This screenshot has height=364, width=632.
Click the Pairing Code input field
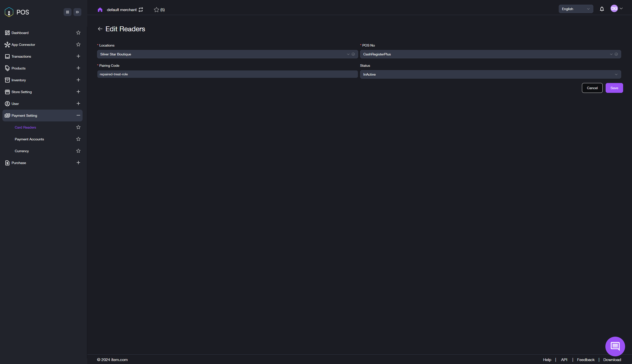coord(227,74)
